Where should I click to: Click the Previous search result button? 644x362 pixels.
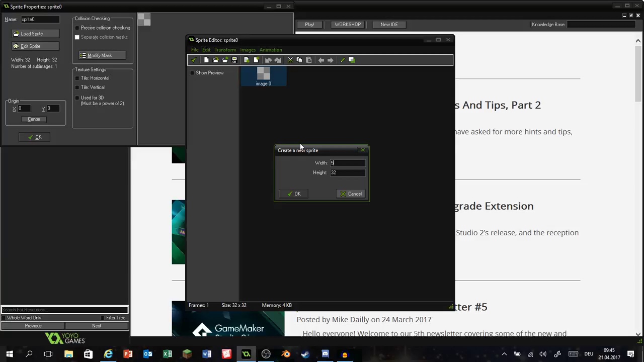[x=33, y=326]
